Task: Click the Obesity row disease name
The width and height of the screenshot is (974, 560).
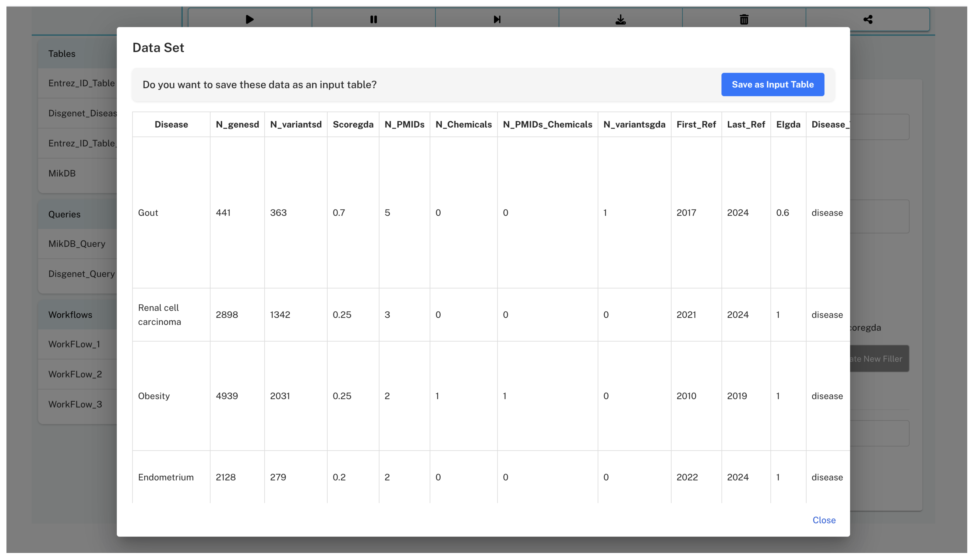Action: point(154,396)
